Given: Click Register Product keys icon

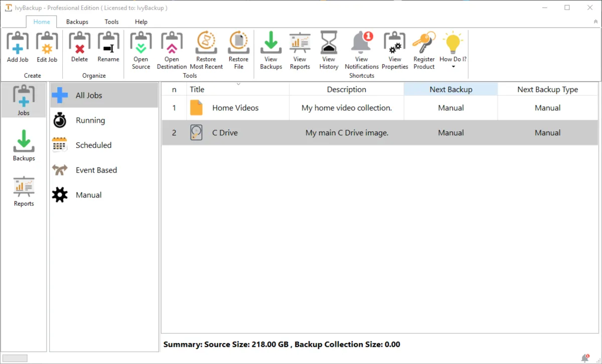Looking at the screenshot, I should (x=424, y=51).
